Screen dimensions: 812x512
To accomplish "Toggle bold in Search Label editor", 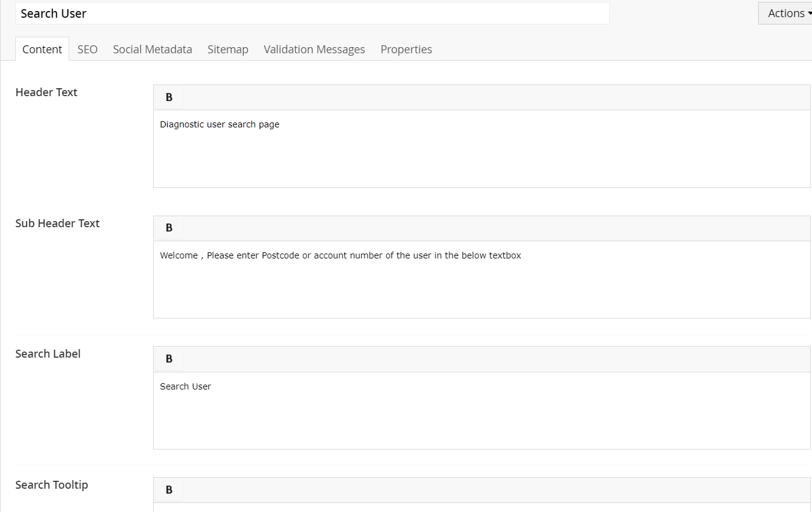I will click(169, 359).
